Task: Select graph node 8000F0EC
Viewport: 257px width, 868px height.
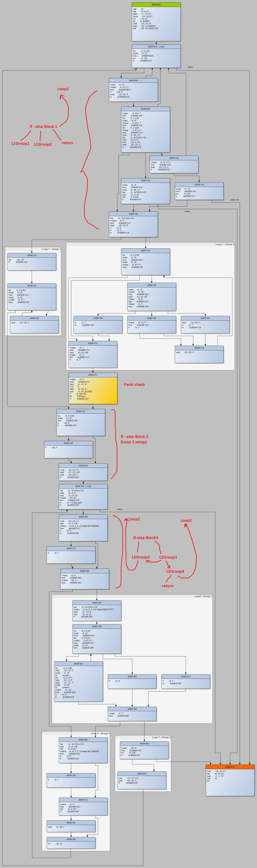Action: pyautogui.click(x=146, y=130)
